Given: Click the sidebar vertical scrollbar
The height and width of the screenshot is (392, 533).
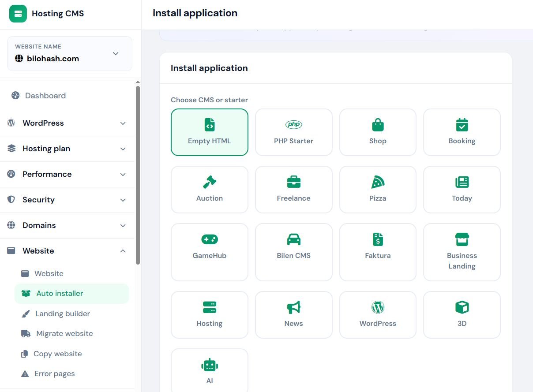Looking at the screenshot, I should pyautogui.click(x=138, y=175).
